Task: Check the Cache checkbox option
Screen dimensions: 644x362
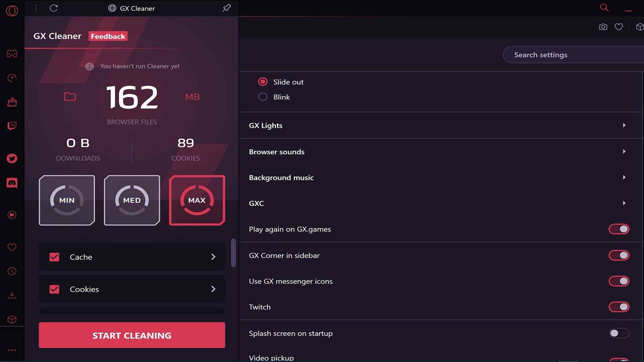Action: click(x=54, y=256)
